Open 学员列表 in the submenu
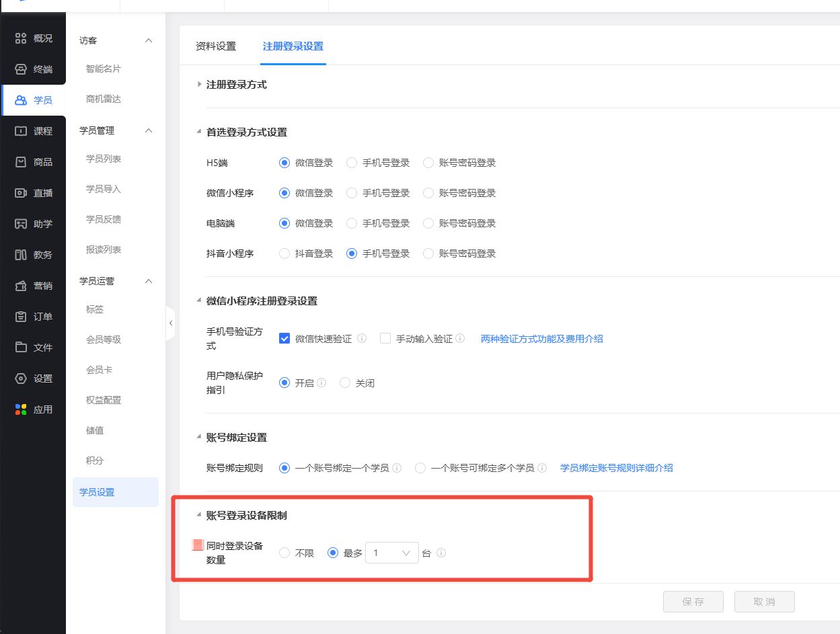Screen dimensions: 840x634 tap(104, 159)
